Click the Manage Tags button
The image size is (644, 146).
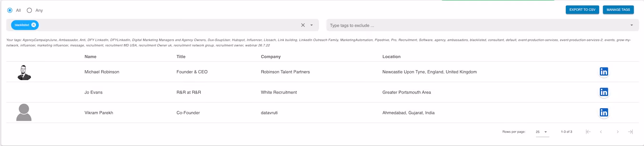click(618, 10)
